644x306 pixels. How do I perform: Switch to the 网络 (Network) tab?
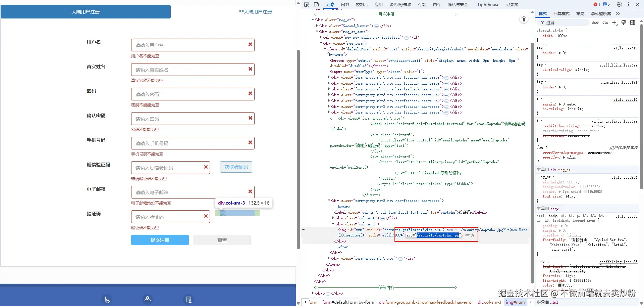pos(345,4)
